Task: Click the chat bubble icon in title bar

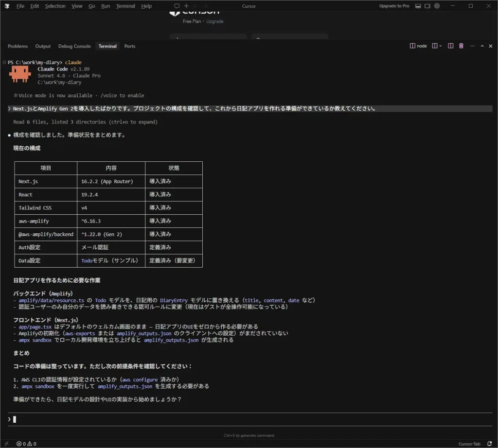Action: 177,6
